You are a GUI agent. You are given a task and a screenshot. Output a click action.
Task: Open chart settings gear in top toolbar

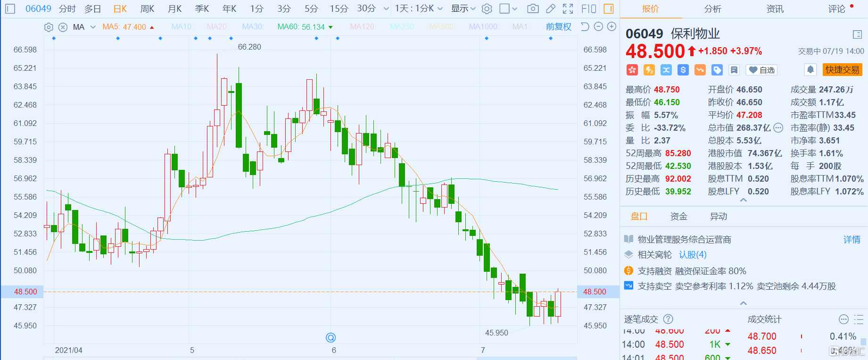487,8
